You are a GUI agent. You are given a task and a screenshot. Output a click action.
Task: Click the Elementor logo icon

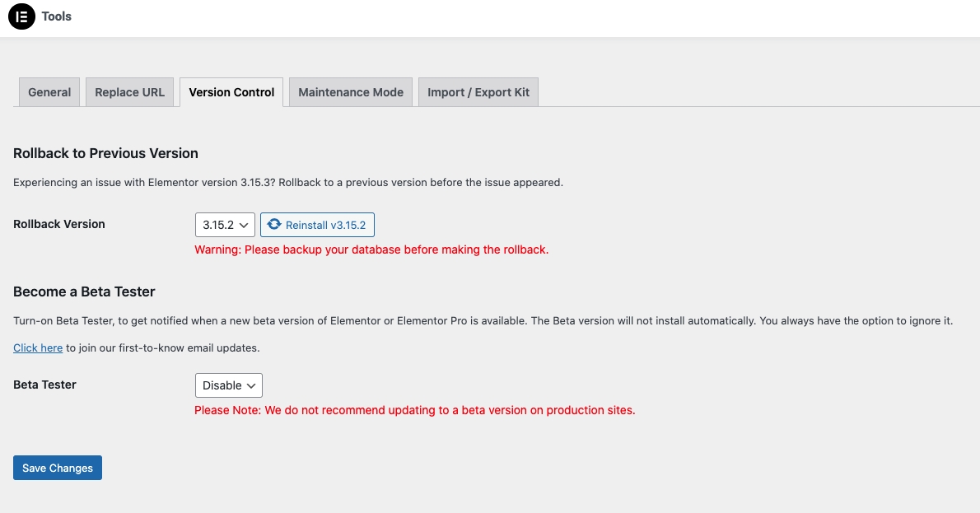pyautogui.click(x=21, y=16)
